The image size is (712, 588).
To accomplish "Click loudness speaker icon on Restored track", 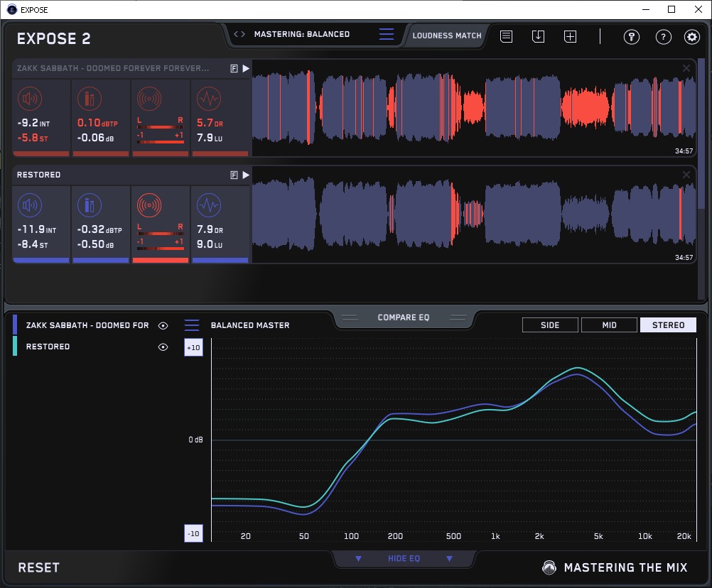I will [x=31, y=205].
